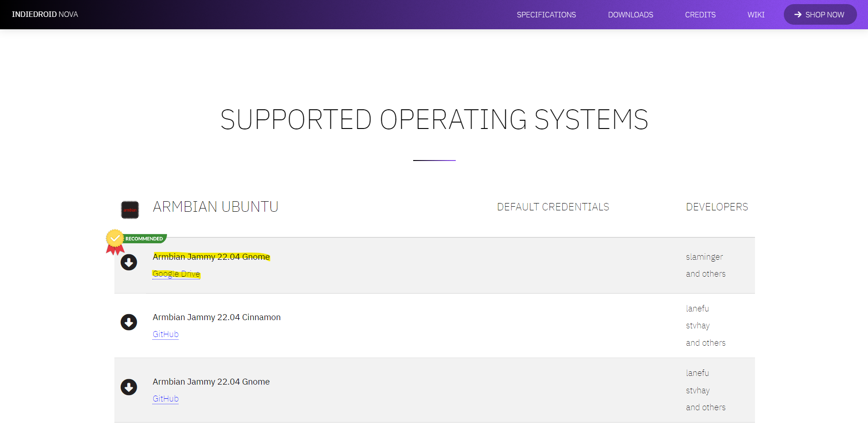Screen dimensions: 868x423
Task: Click the download icon beside Armbian Jammy Cinnamon
Action: [x=129, y=322]
